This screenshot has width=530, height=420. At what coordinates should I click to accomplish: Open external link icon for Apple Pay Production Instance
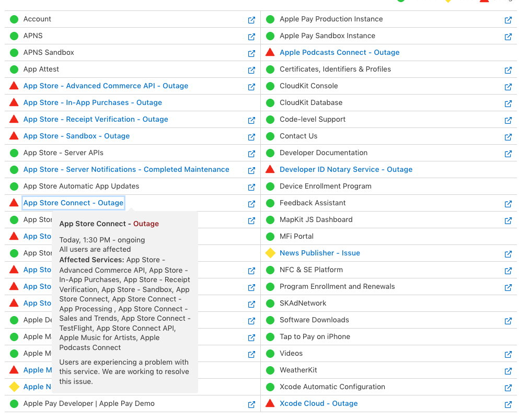508,20
